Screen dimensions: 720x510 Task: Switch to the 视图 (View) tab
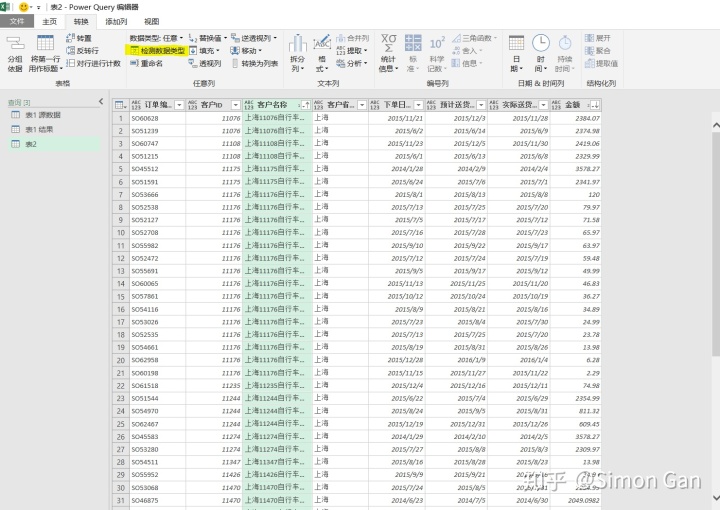pyautogui.click(x=152, y=22)
